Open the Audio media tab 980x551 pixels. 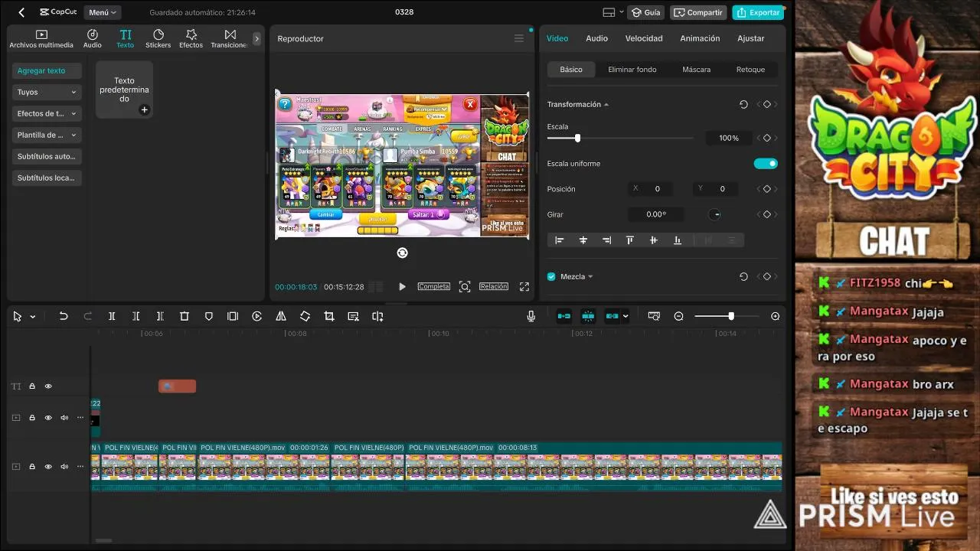point(92,38)
